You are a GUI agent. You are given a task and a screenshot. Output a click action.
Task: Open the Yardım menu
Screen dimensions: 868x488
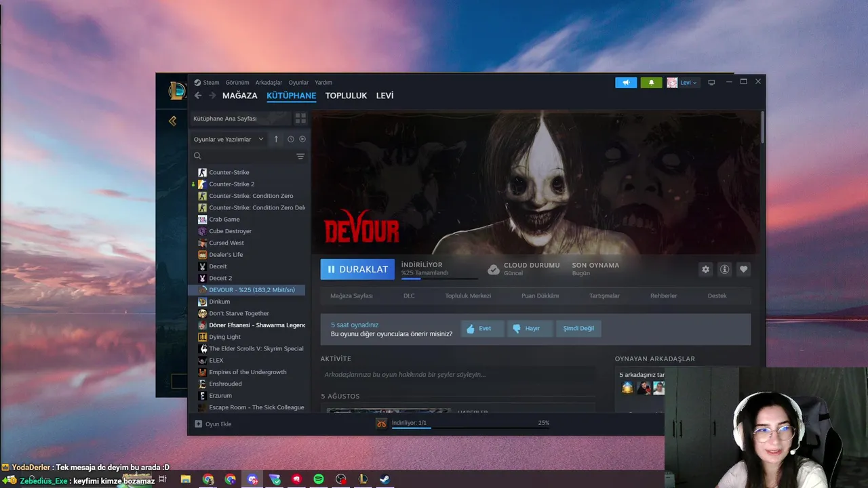click(x=323, y=83)
